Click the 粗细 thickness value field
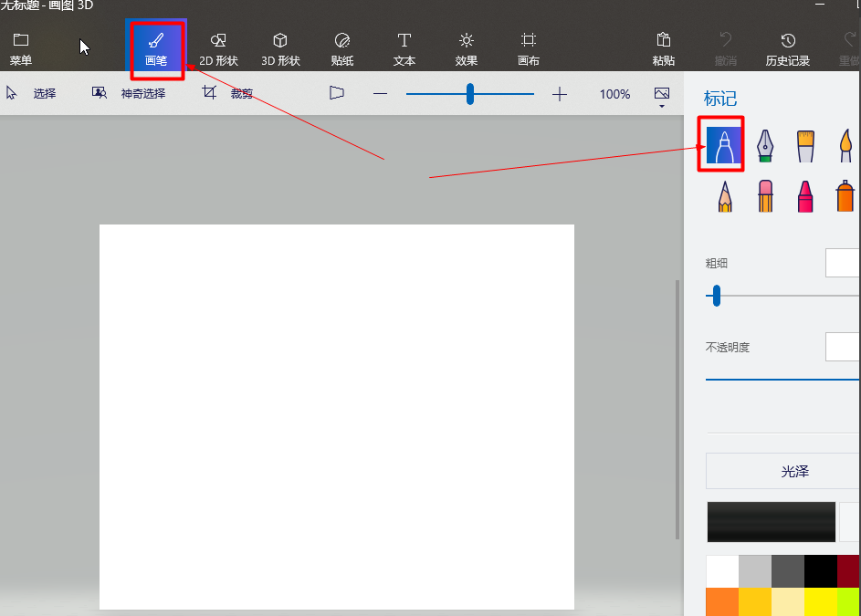Screen dimensions: 861x616 (843, 263)
